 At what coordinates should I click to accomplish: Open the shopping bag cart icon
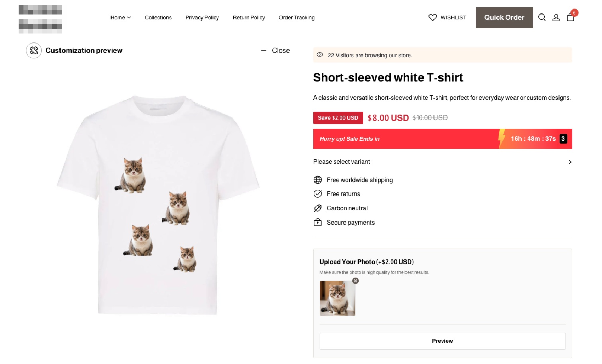(x=570, y=17)
